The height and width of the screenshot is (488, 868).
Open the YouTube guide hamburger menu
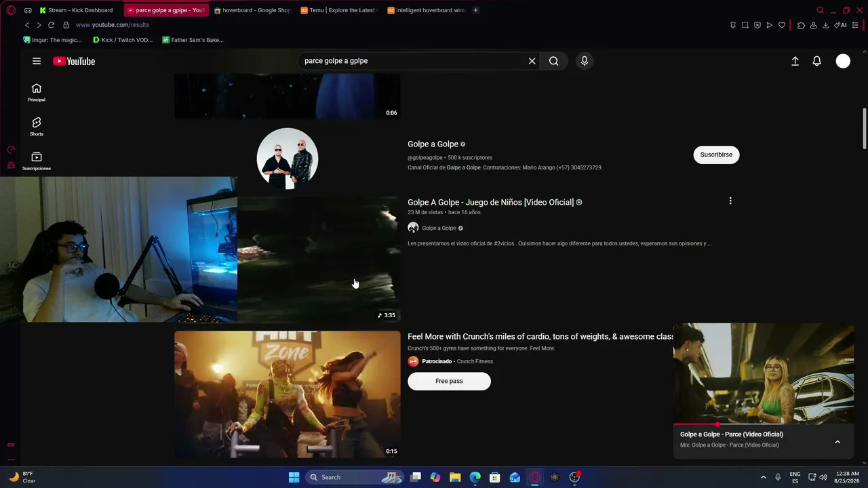[37, 61]
